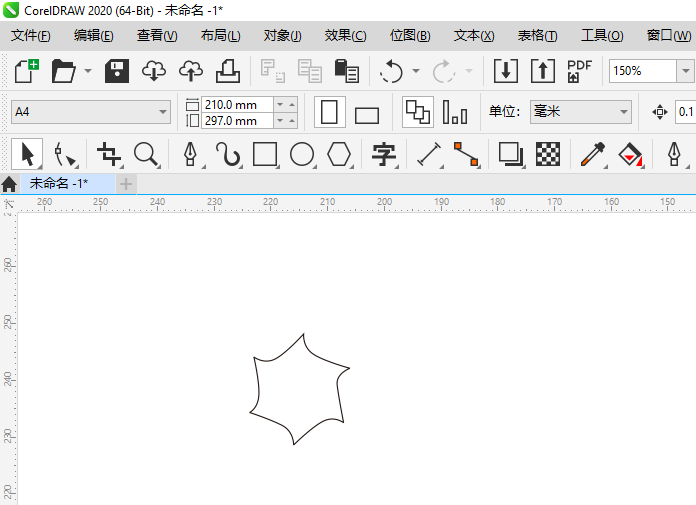Open a file with the folder icon

click(x=63, y=71)
